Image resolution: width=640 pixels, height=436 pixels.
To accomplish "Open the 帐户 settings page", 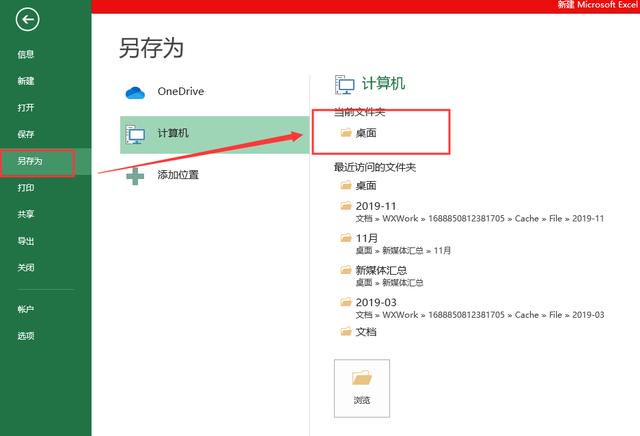I will 25,309.
